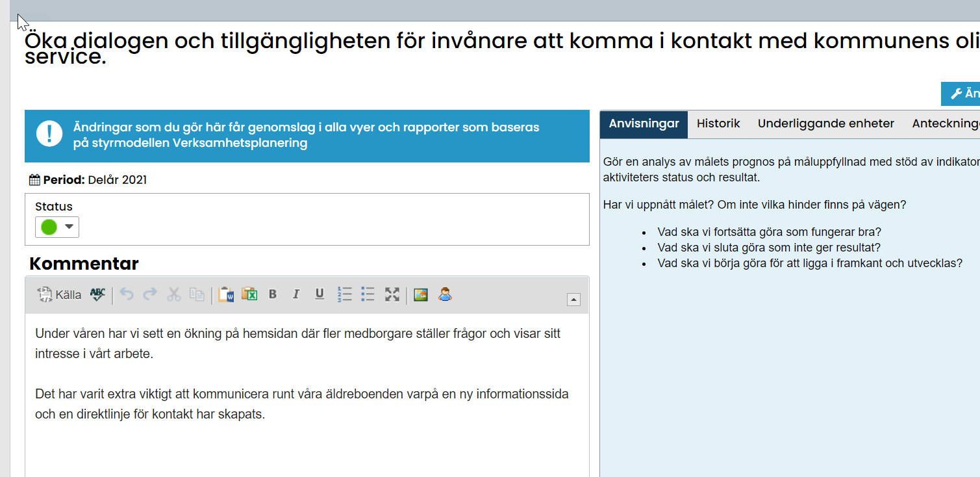Click the paragraph starting 'Det har varit extra viktigt'
This screenshot has height=477, width=980.
coord(302,404)
